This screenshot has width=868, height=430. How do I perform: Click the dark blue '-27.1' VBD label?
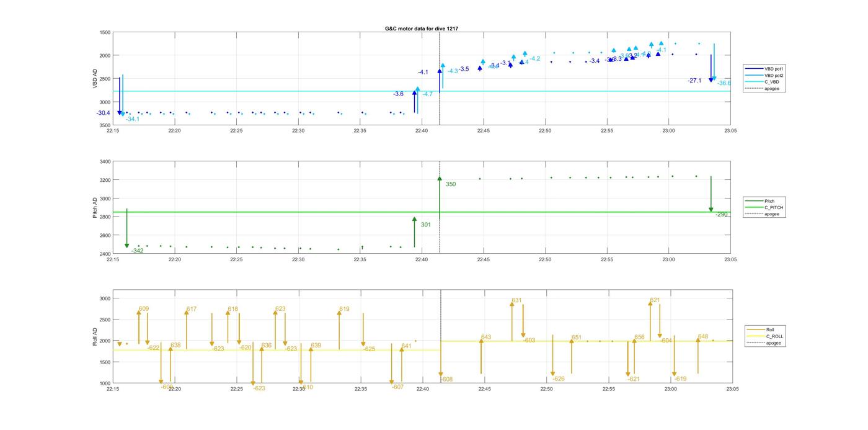coord(694,81)
